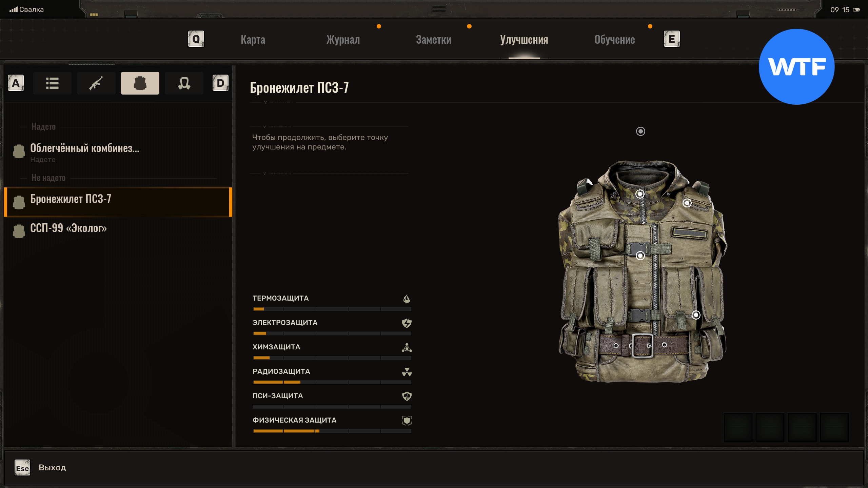Open the Карта tab
The width and height of the screenshot is (868, 488).
pyautogui.click(x=253, y=40)
